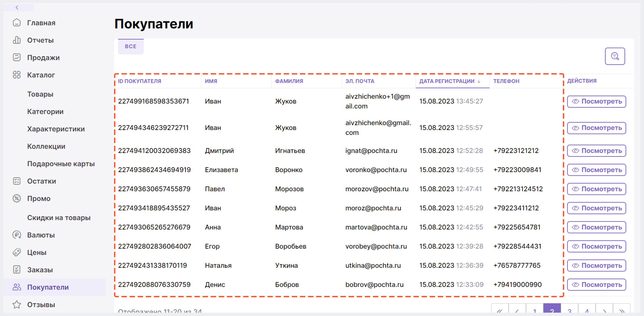Click email voronko@pochta.ru
The height and width of the screenshot is (316, 644).
coord(376,170)
